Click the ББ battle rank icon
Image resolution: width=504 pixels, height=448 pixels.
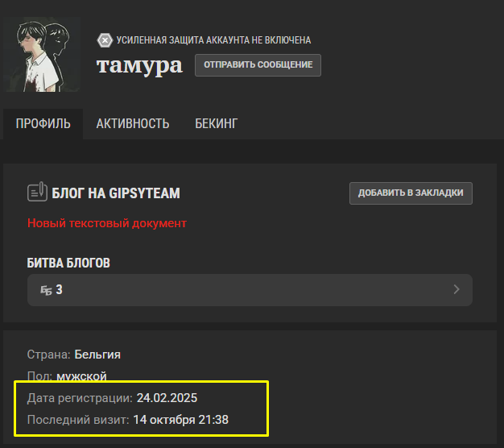[x=46, y=290]
